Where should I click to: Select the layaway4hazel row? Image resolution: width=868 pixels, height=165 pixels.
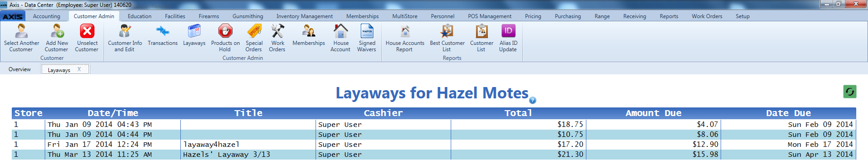(x=434, y=144)
